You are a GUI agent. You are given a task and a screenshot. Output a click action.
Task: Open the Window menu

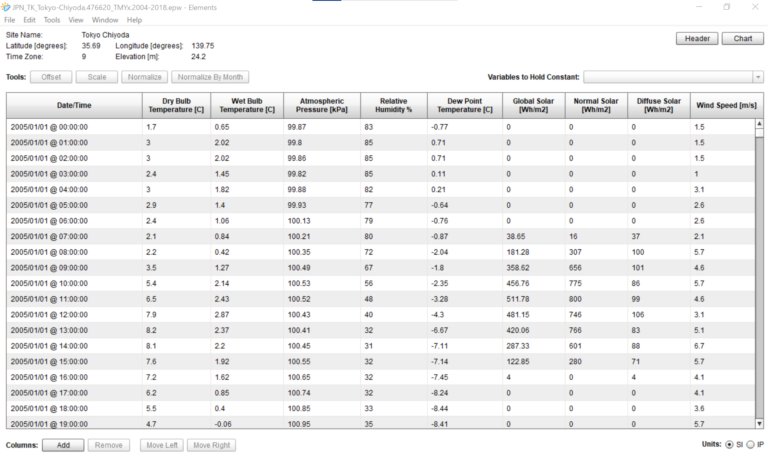pos(104,20)
